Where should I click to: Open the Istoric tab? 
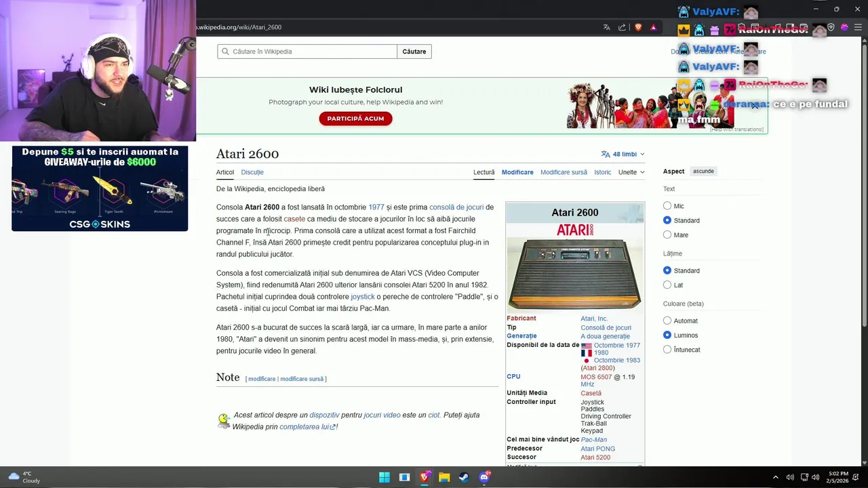point(603,172)
